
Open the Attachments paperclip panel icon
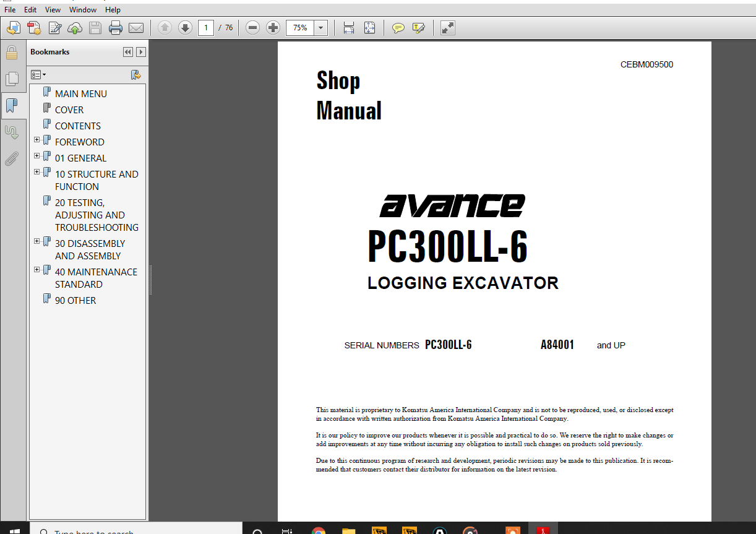(11, 159)
